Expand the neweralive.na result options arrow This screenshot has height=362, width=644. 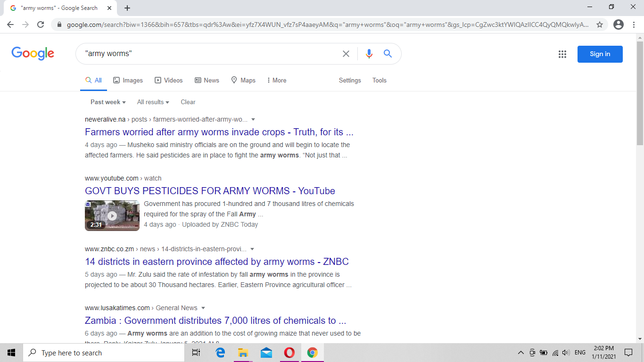pyautogui.click(x=253, y=120)
